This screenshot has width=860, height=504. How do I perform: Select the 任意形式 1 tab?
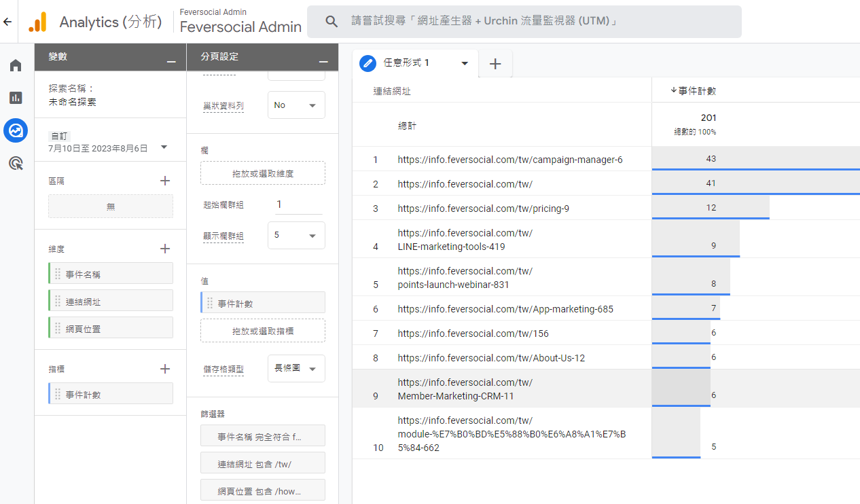(x=414, y=63)
